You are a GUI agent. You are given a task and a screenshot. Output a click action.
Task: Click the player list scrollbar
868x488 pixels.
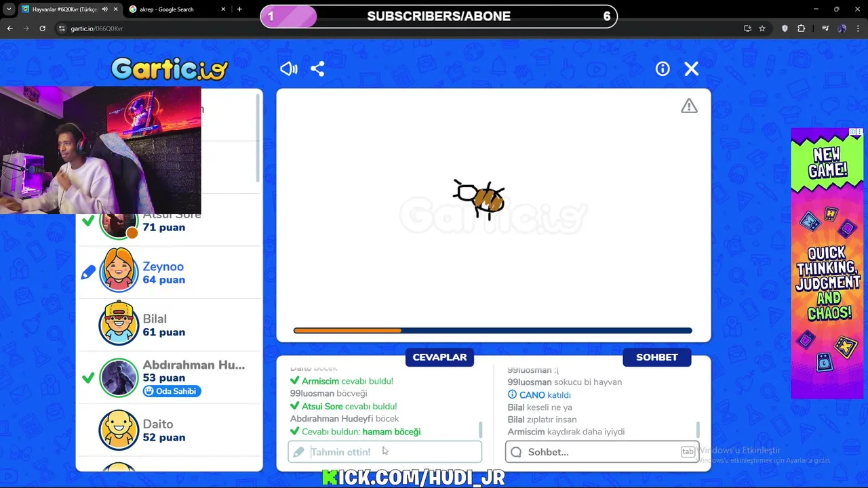coord(258,139)
